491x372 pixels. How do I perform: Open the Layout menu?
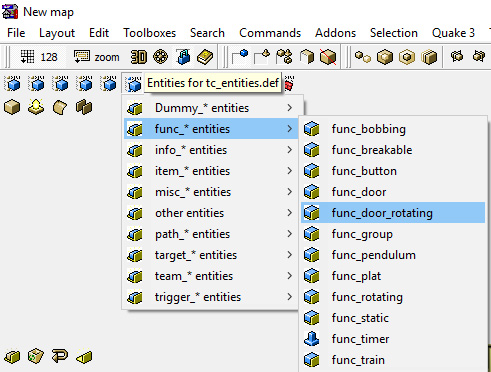click(57, 33)
